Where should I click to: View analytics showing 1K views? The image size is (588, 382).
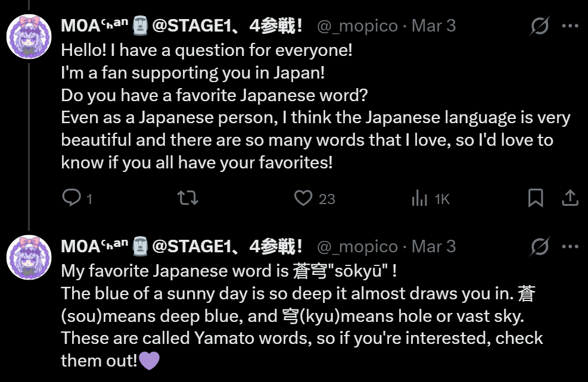coord(420,198)
